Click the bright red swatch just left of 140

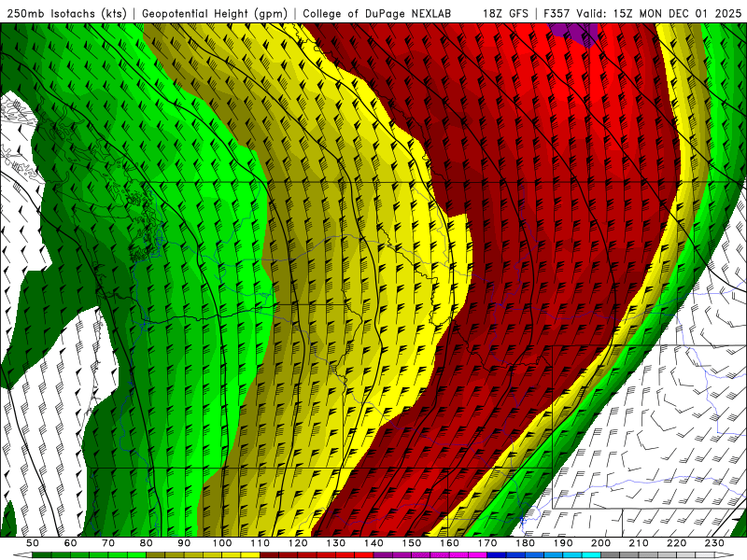pos(364,555)
